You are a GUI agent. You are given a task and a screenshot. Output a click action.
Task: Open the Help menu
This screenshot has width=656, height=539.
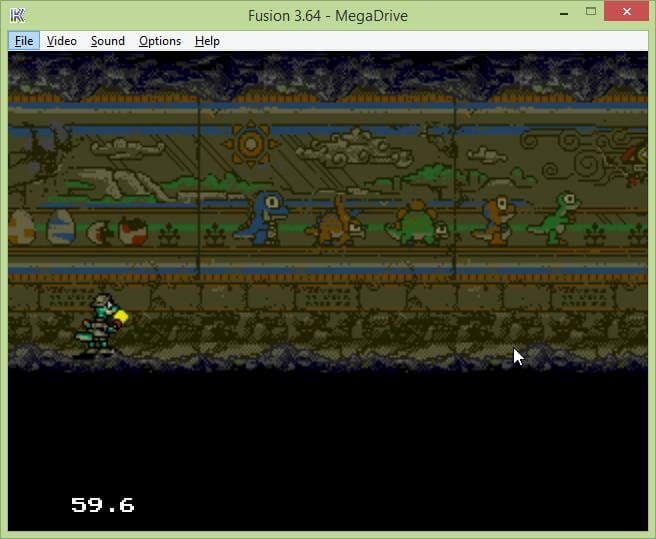(x=207, y=41)
